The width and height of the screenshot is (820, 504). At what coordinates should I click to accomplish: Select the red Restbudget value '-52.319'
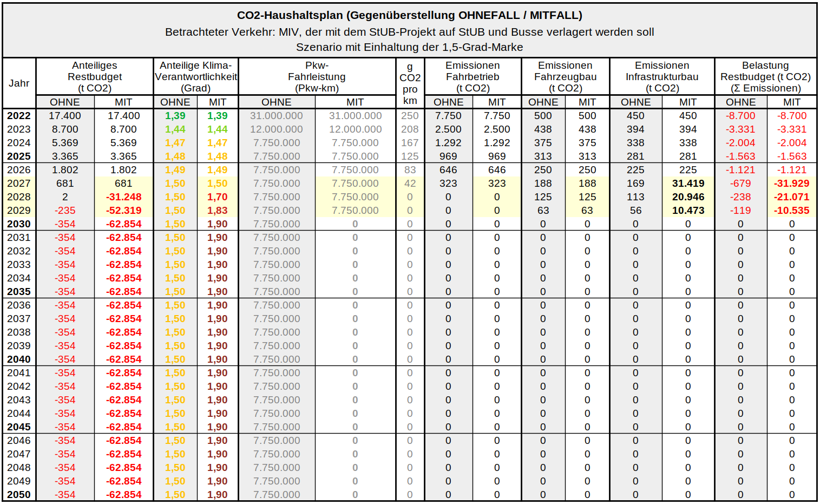[123, 211]
